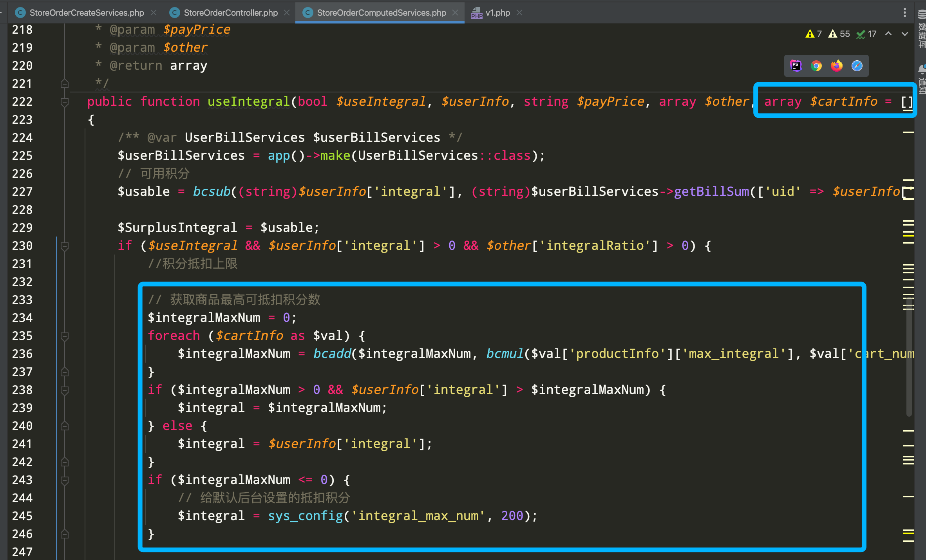Click line number 245 in the gutter

pyautogui.click(x=22, y=516)
